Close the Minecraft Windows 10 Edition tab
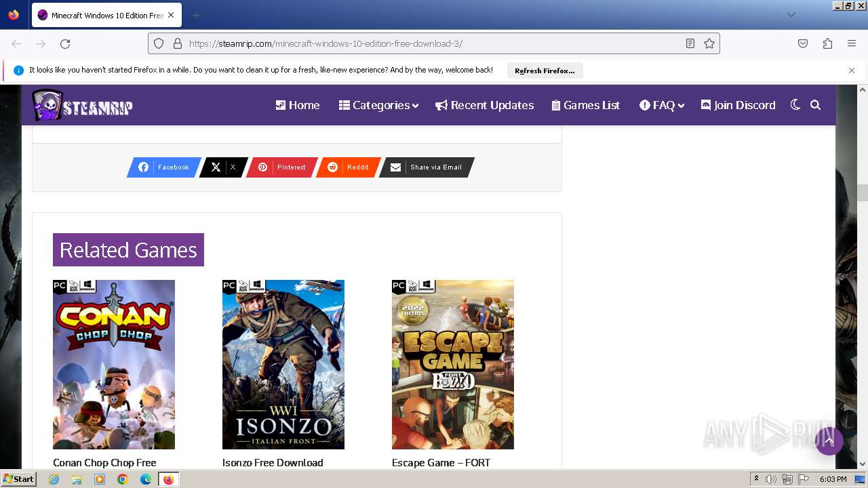The image size is (868, 488). pos(171,15)
